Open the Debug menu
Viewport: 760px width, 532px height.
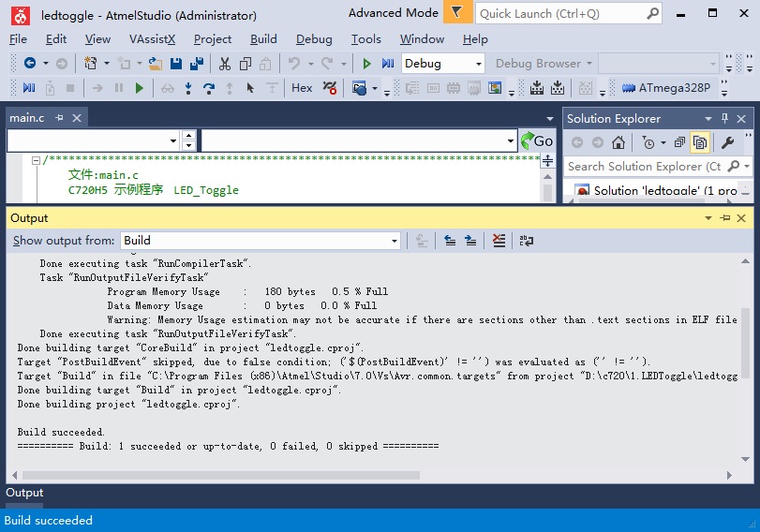(314, 39)
